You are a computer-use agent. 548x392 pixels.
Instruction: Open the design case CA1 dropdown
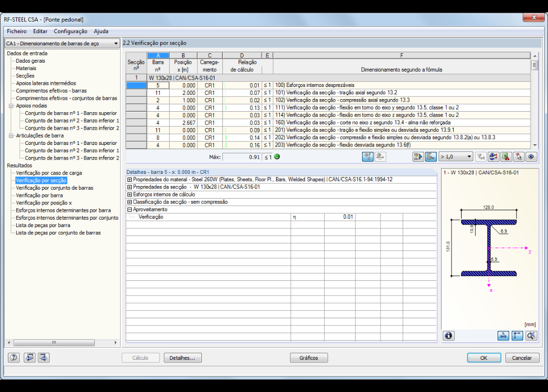[x=62, y=43]
